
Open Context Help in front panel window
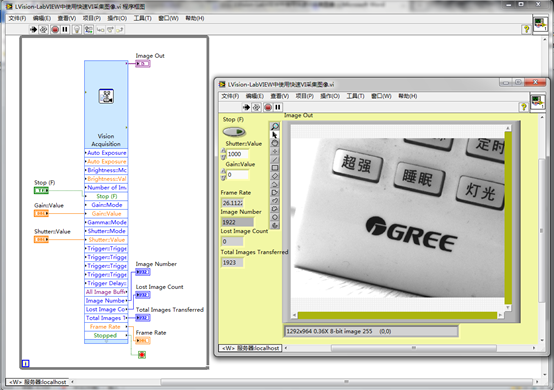pos(524,107)
